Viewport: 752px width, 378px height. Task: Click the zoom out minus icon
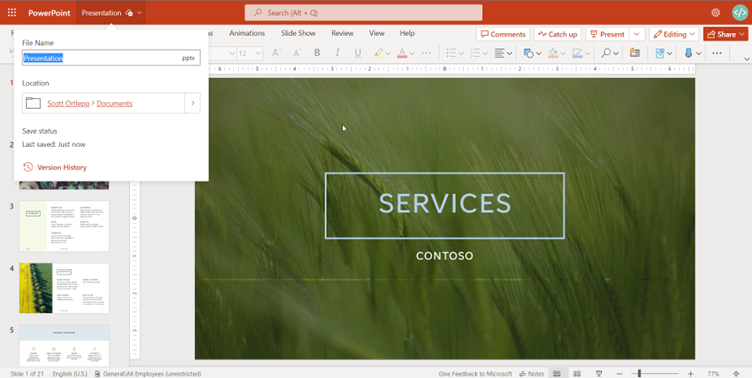620,374
